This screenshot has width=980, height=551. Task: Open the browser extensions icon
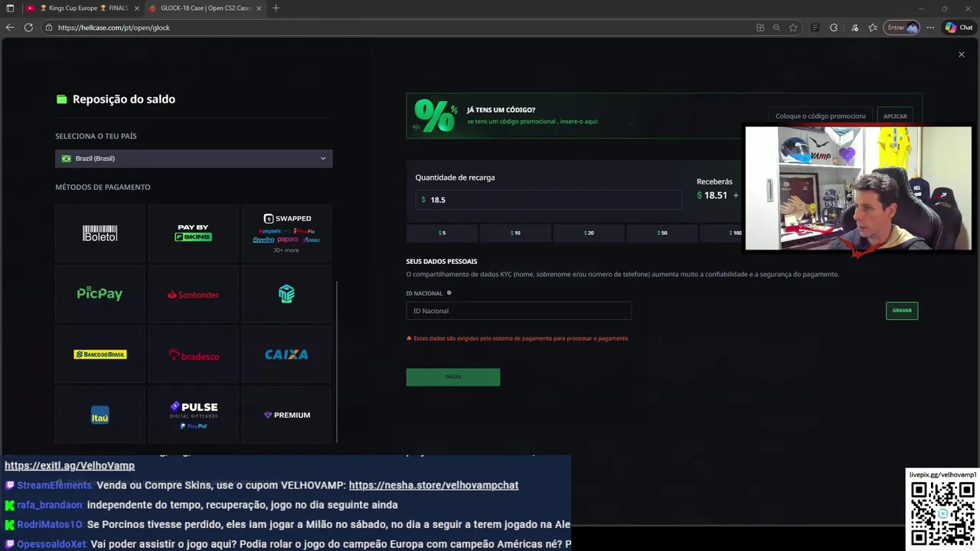click(834, 28)
